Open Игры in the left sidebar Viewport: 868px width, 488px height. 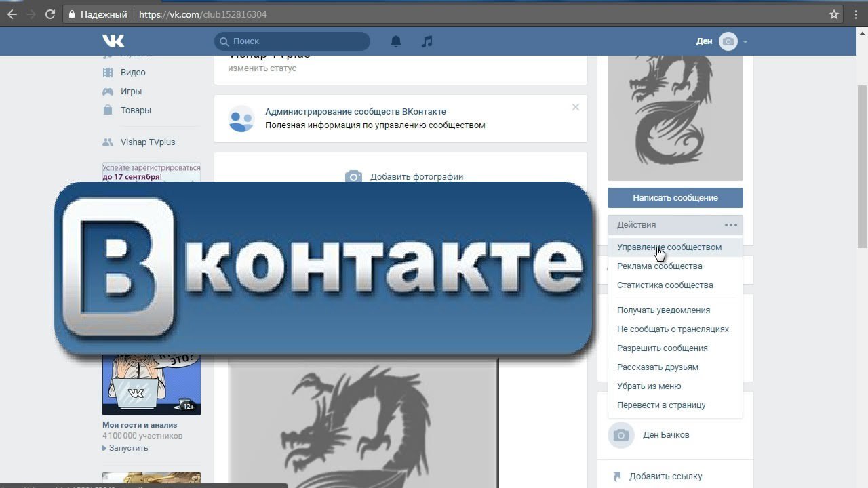[131, 91]
